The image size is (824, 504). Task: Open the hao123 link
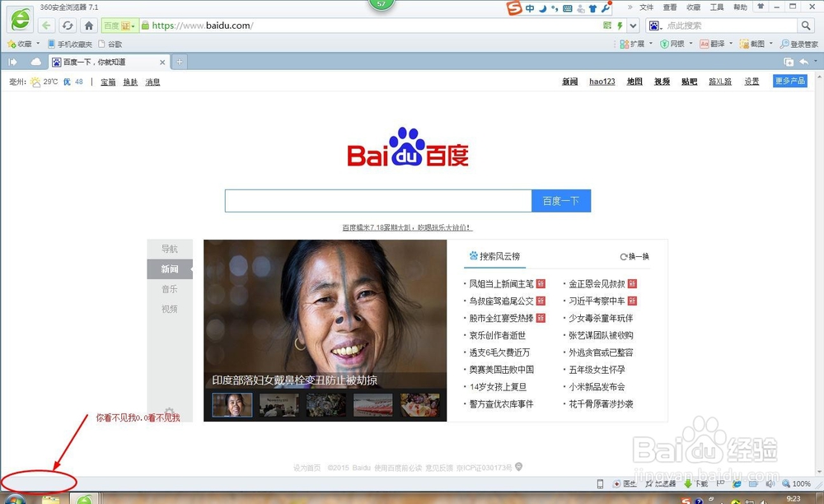602,82
